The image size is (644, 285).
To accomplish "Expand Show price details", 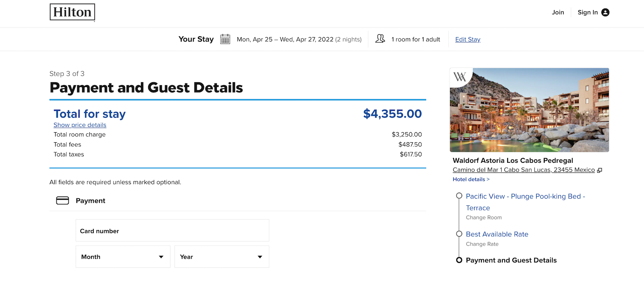I will tap(80, 125).
